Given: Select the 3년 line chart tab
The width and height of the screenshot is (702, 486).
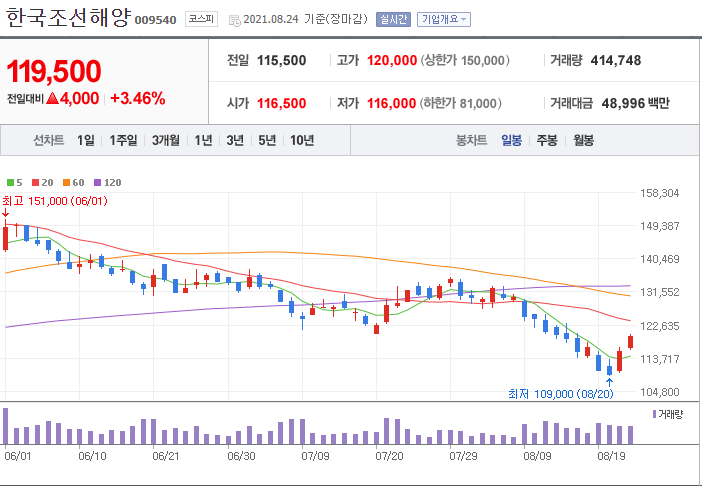Looking at the screenshot, I should (235, 141).
